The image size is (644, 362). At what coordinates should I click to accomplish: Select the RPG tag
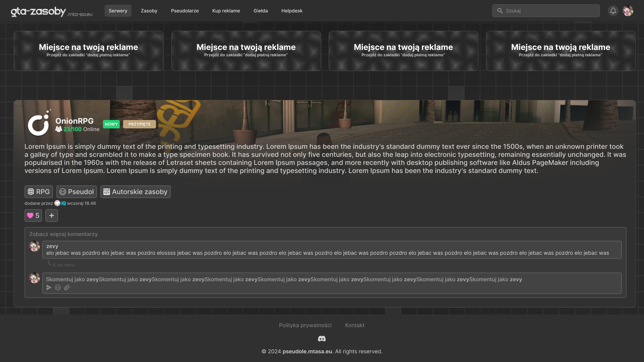pos(39,192)
